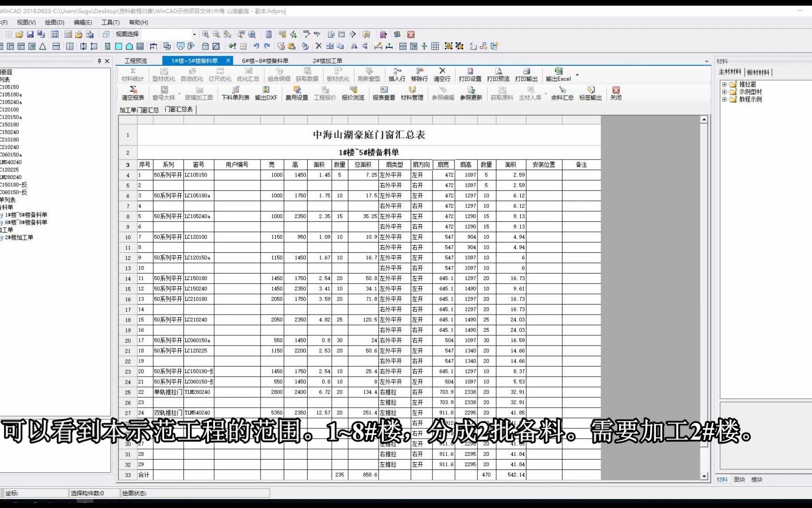812x508 pixels.
Task: Click 打印输出 printer button
Action: 526,75
